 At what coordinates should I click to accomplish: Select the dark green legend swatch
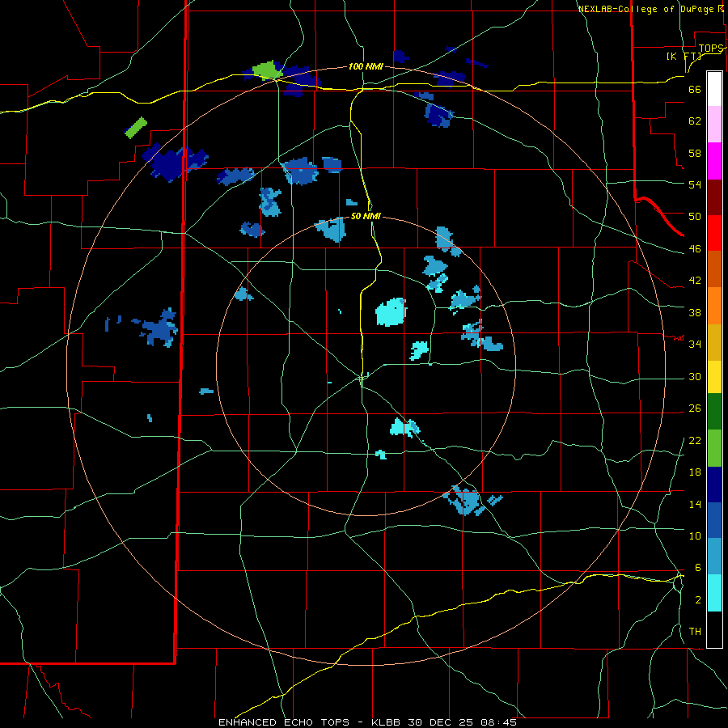pyautogui.click(x=714, y=412)
